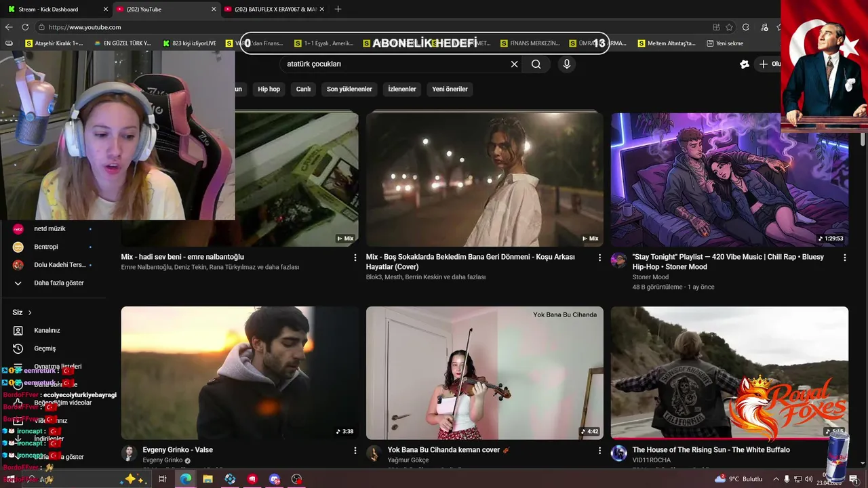Open the taskbar volume control

click(x=809, y=479)
